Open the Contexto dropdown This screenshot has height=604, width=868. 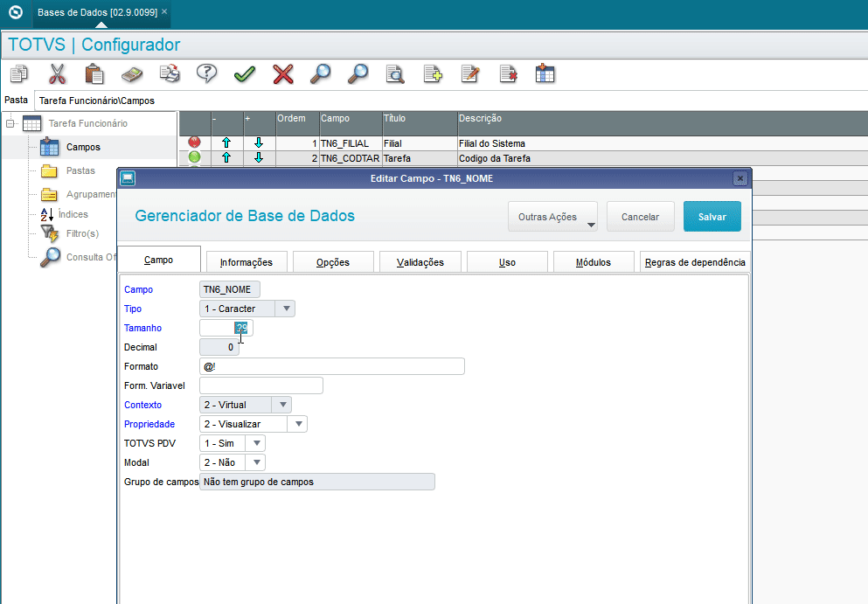pos(283,405)
